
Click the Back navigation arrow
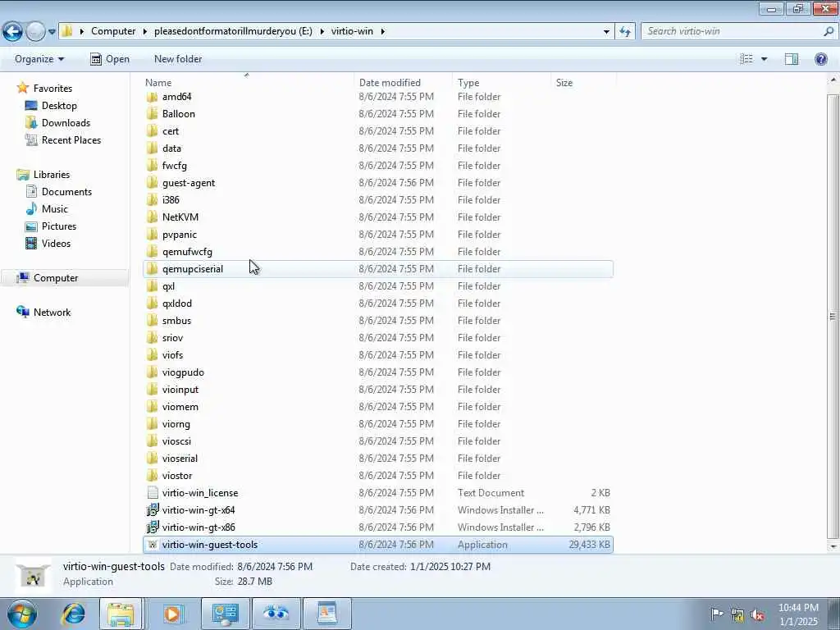[x=12, y=31]
